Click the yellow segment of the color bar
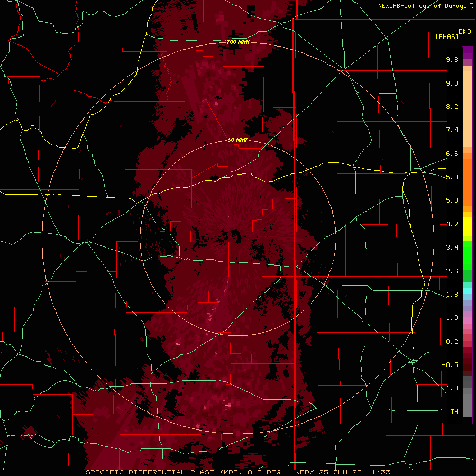This screenshot has width=476, height=476. (x=467, y=226)
